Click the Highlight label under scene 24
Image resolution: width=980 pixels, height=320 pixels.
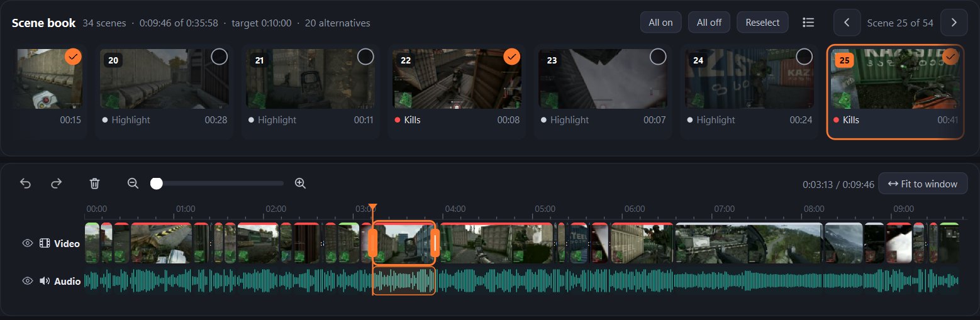click(x=716, y=119)
